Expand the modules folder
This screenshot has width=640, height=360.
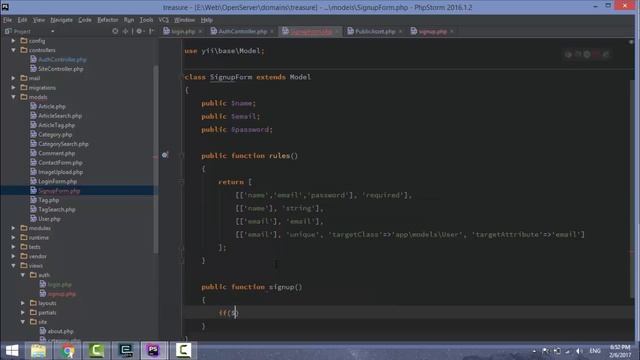pyautogui.click(x=13, y=228)
